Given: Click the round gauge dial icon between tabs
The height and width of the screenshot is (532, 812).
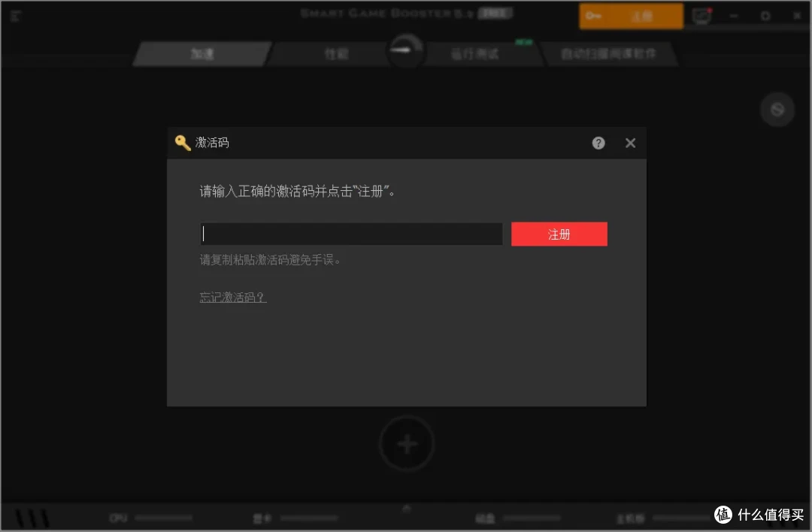Looking at the screenshot, I should tap(407, 50).
